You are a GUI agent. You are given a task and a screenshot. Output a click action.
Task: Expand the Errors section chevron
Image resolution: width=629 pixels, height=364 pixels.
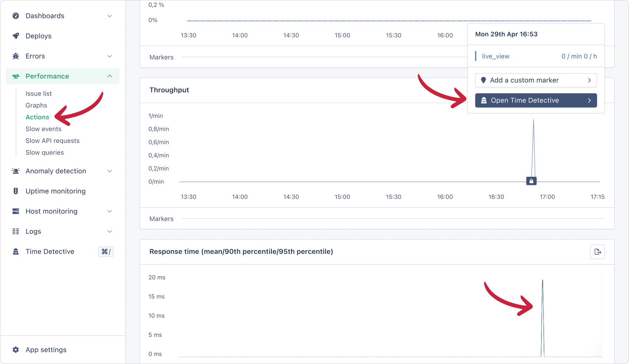[110, 56]
